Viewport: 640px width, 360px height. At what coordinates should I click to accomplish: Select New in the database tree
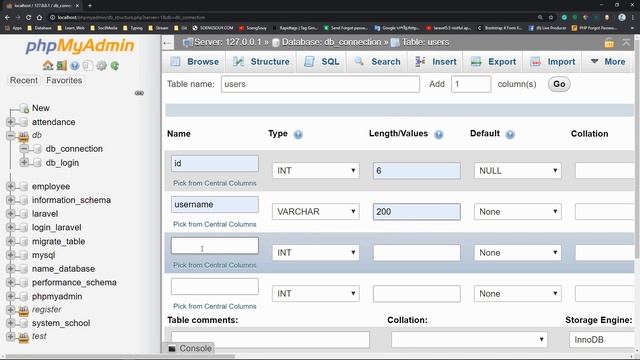[40, 108]
